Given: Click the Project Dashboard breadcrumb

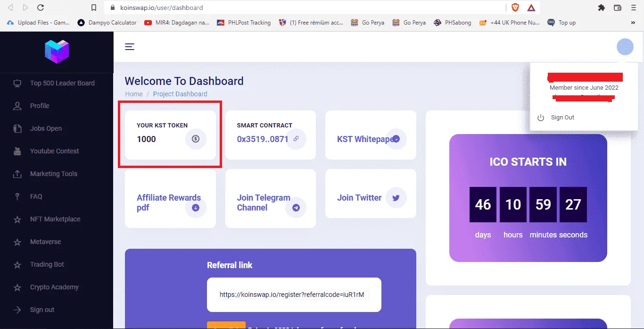Looking at the screenshot, I should 180,94.
